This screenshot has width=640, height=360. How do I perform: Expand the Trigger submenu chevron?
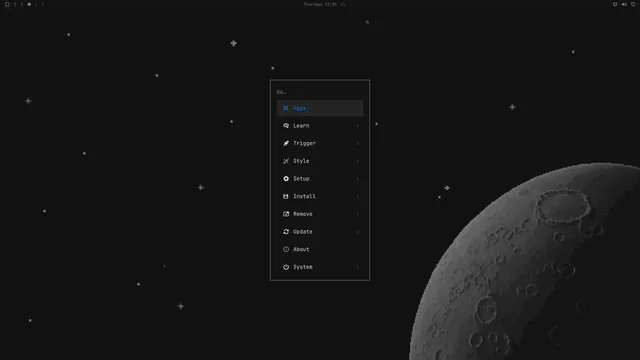[358, 143]
